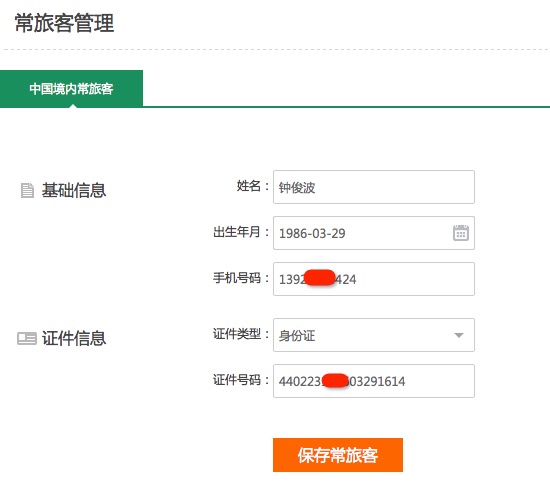This screenshot has height=494, width=550.
Task: Click the 证件信息 ID card icon
Action: click(x=27, y=339)
